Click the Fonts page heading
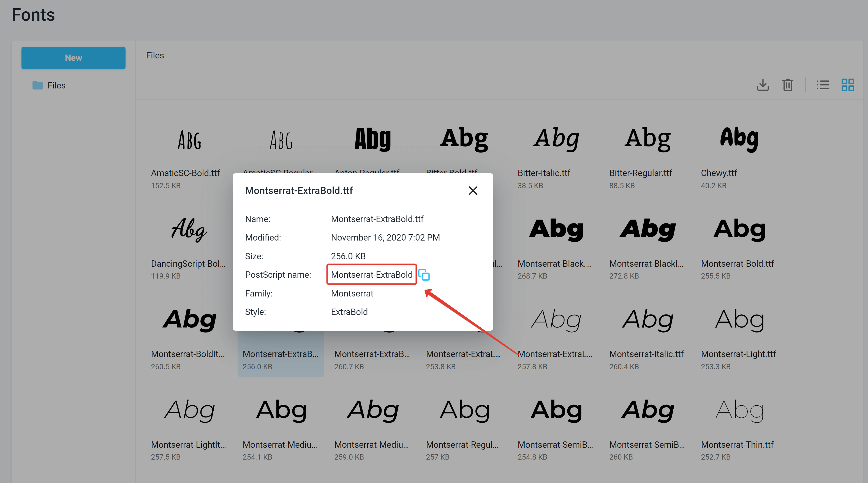868x483 pixels. (x=33, y=15)
